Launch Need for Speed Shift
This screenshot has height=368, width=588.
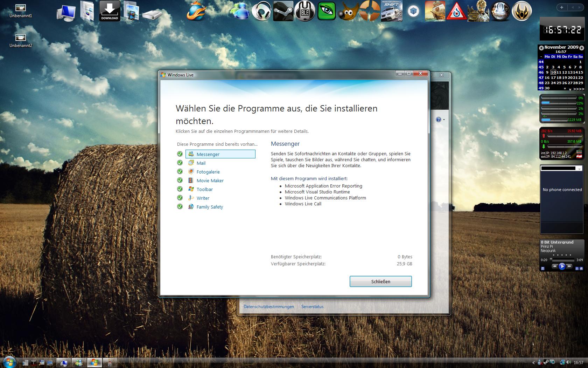point(392,11)
